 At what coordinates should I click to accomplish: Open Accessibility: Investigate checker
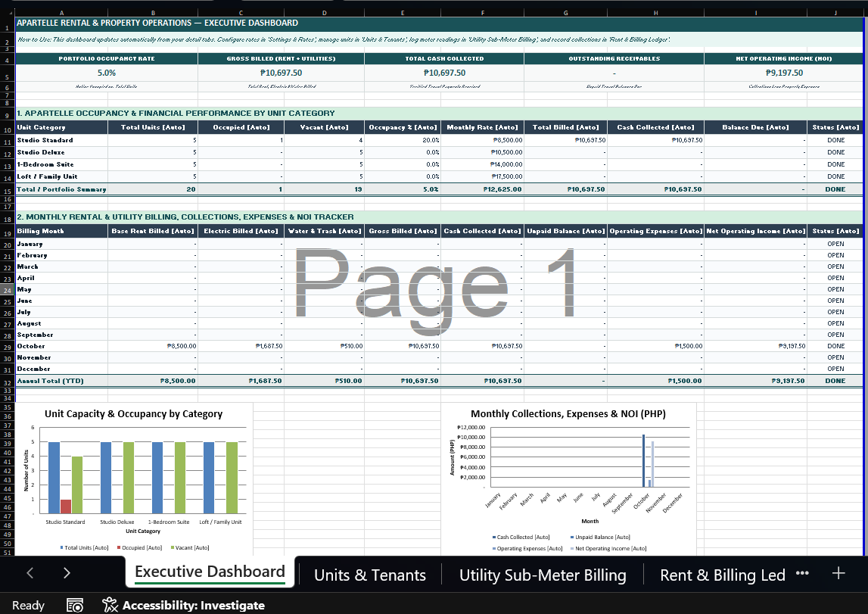[x=184, y=605]
